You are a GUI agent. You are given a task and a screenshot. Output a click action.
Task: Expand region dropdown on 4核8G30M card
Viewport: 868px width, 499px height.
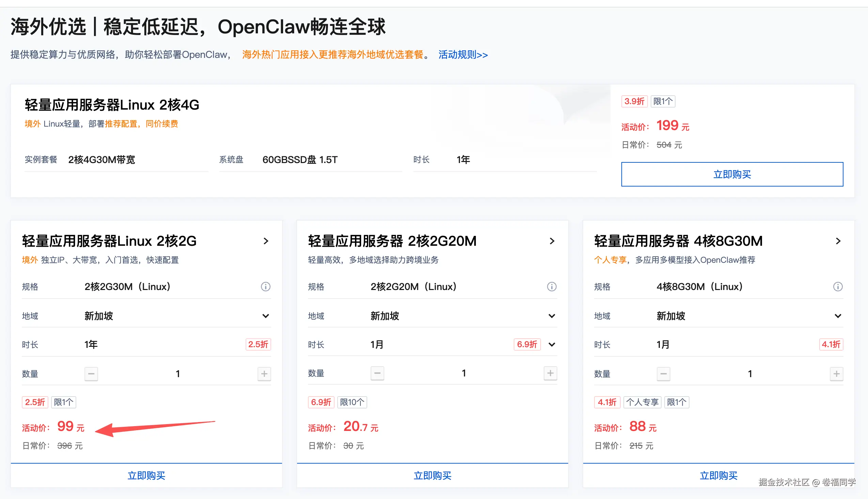click(x=837, y=316)
